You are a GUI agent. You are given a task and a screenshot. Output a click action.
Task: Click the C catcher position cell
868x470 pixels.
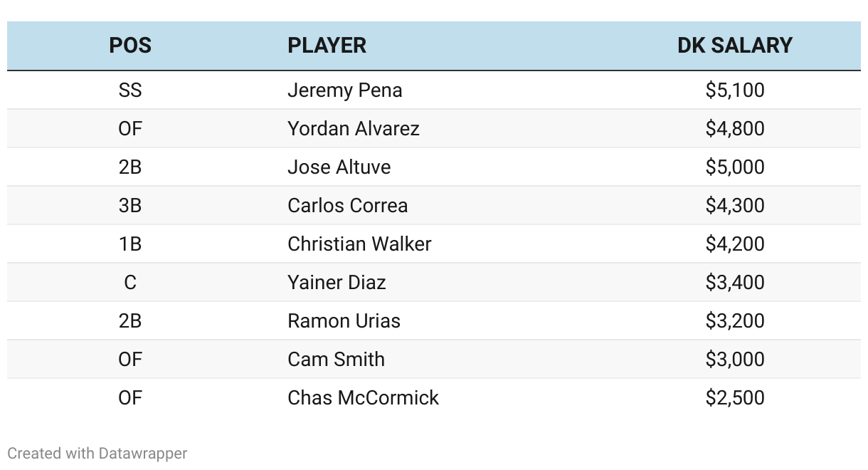[130, 283]
